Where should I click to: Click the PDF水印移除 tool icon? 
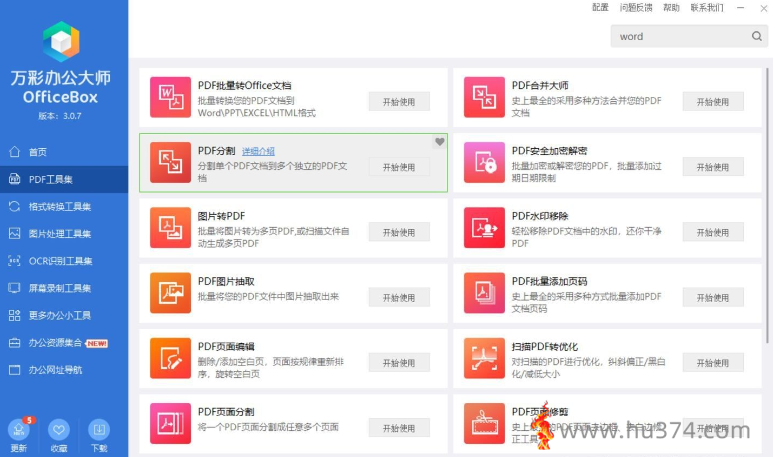[484, 228]
